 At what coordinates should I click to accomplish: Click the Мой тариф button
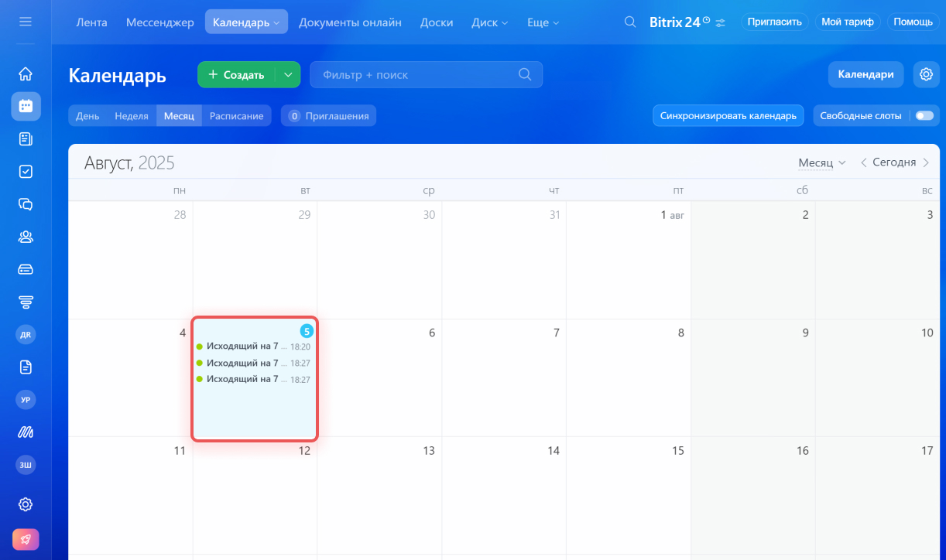[x=848, y=22]
